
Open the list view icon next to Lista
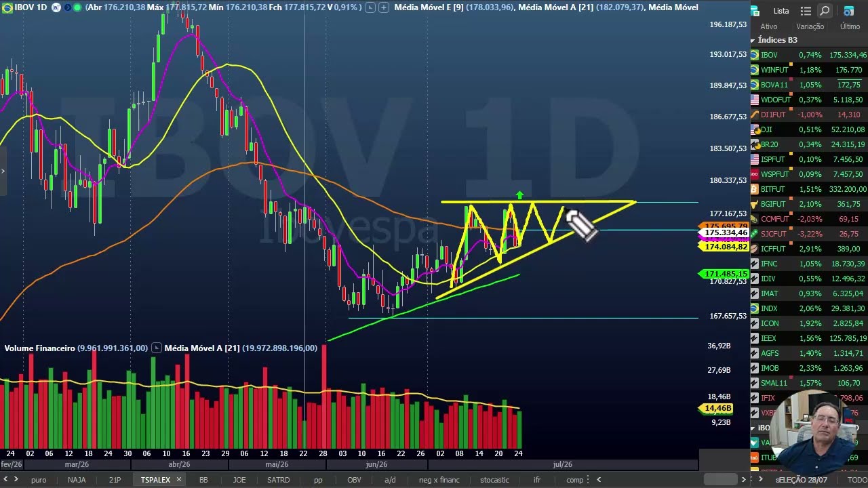pos(806,11)
